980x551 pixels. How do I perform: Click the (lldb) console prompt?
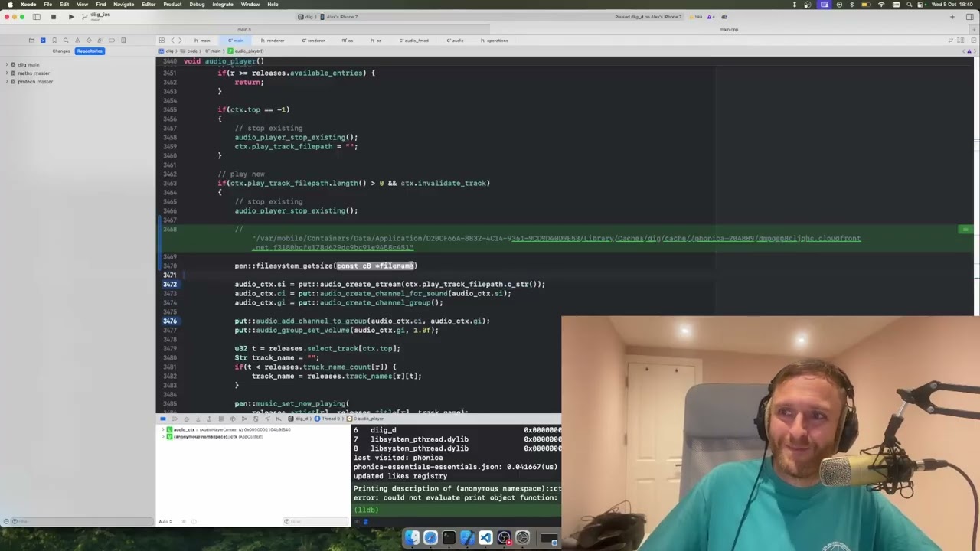pyautogui.click(x=366, y=510)
